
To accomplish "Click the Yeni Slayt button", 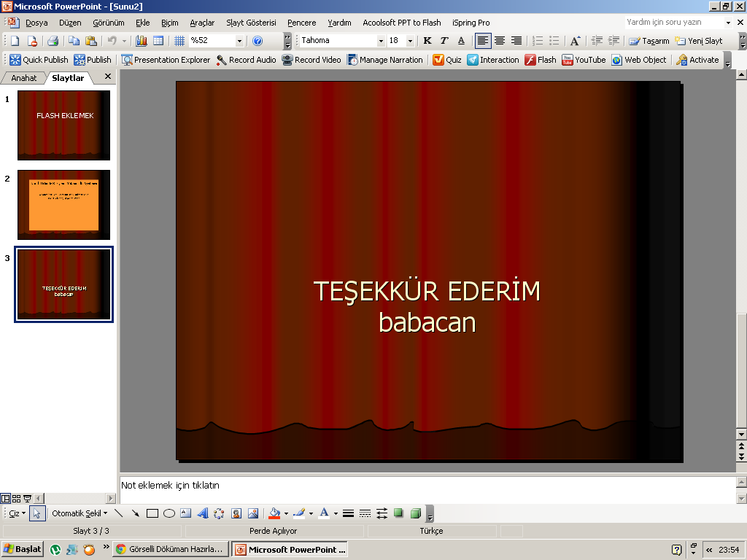I will [x=699, y=41].
